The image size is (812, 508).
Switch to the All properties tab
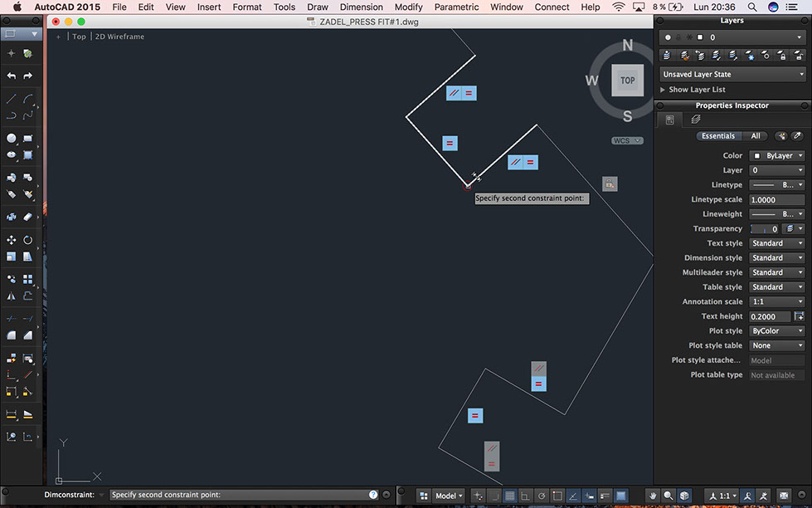tap(756, 136)
